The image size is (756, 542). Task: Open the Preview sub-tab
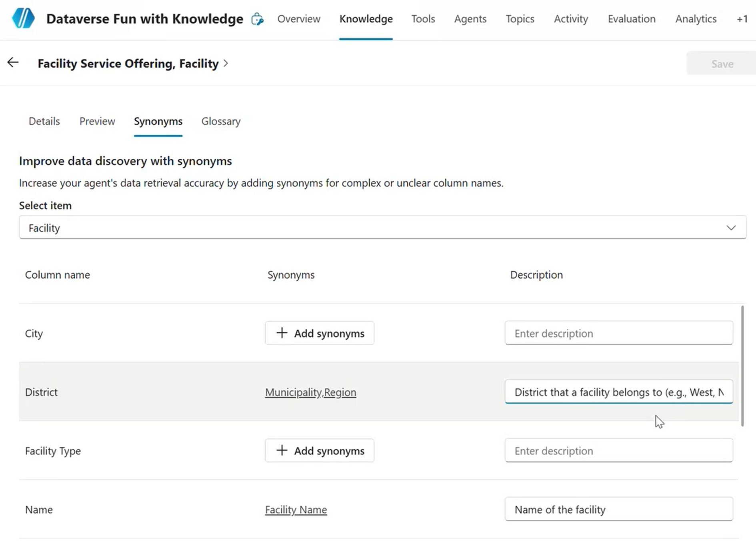[97, 121]
